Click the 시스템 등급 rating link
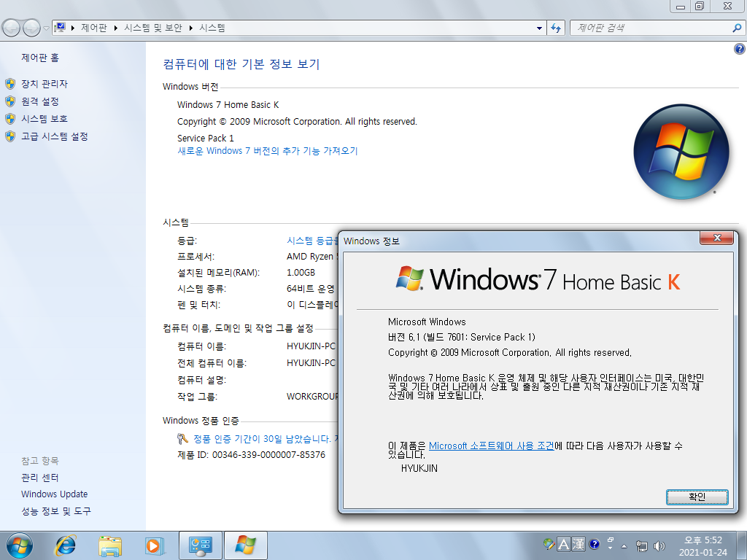 tap(312, 241)
